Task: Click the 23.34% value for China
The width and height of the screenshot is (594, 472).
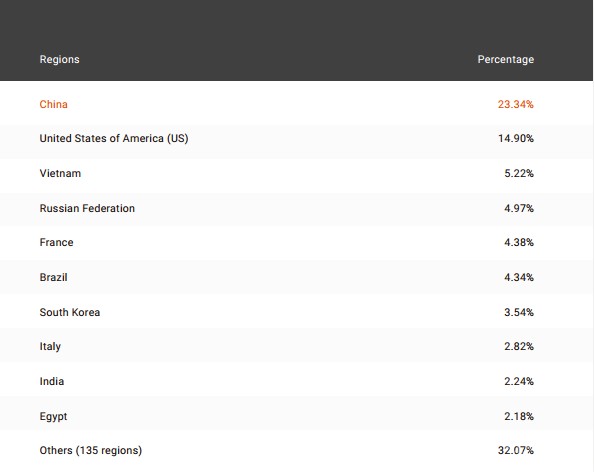Action: [x=516, y=104]
